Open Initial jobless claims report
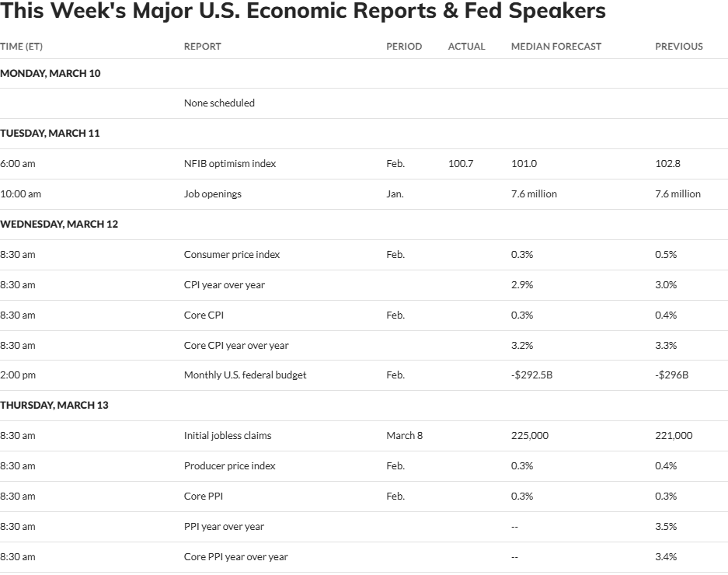 click(x=228, y=436)
